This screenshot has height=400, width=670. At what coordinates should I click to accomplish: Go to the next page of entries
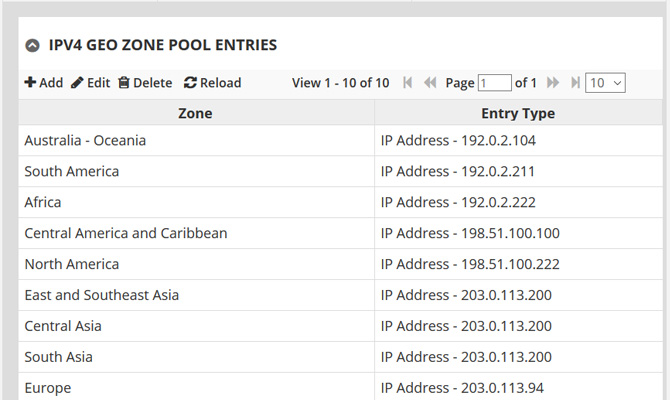552,83
